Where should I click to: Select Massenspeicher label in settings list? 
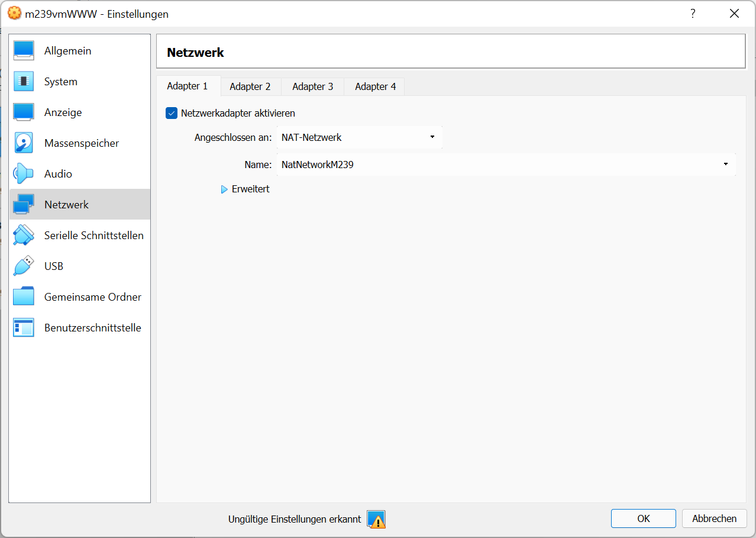tap(82, 143)
